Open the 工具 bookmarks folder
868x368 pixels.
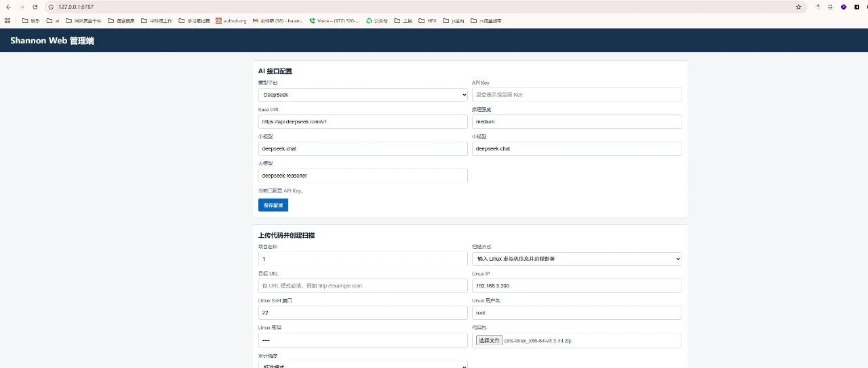point(403,20)
